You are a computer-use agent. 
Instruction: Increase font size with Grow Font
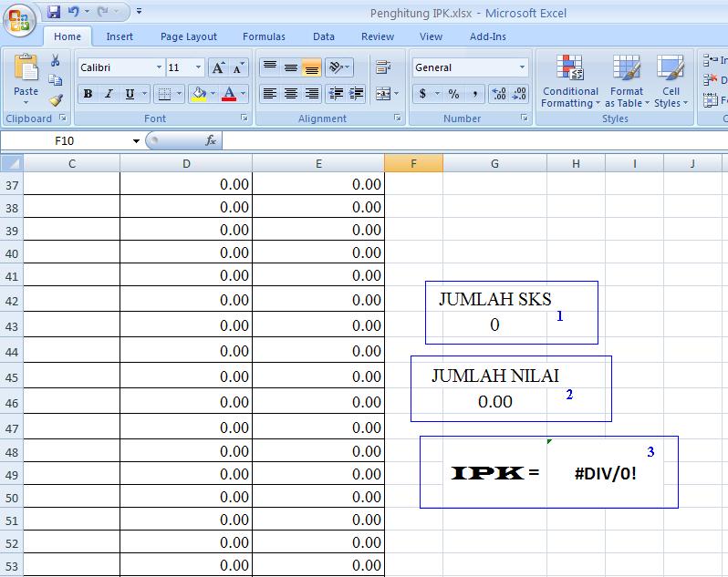[x=218, y=67]
